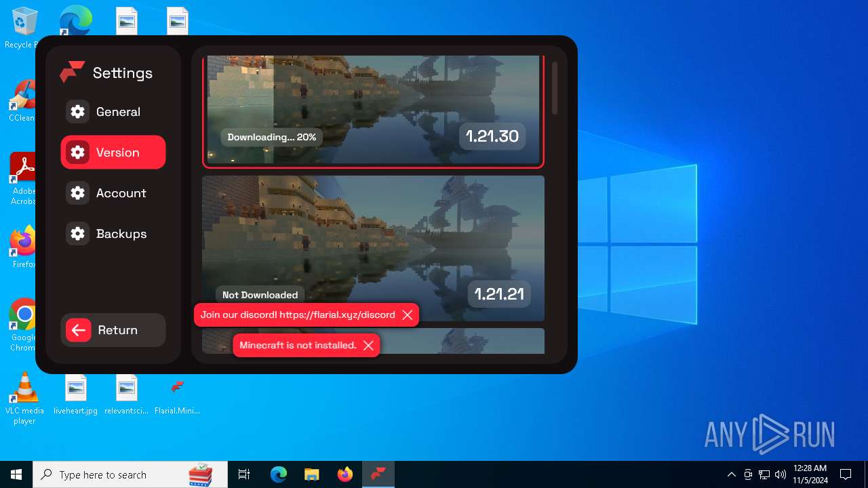Image resolution: width=868 pixels, height=488 pixels.
Task: Click the Flarial logo beside Settings
Action: click(x=72, y=72)
